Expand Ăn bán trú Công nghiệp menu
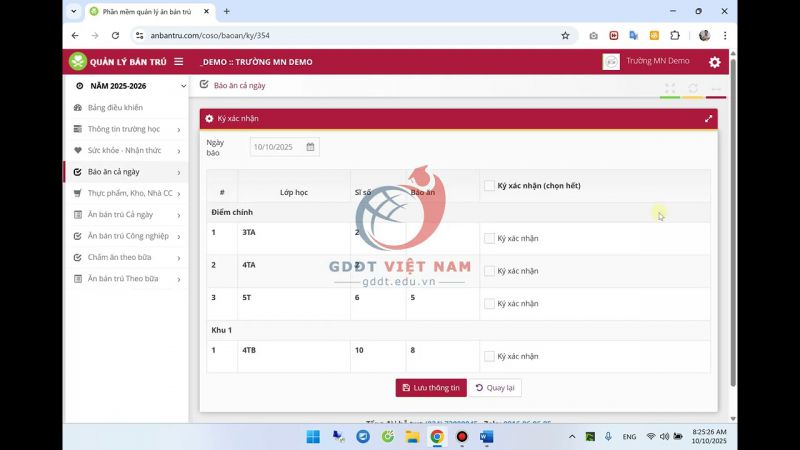The image size is (800, 450). 179,236
